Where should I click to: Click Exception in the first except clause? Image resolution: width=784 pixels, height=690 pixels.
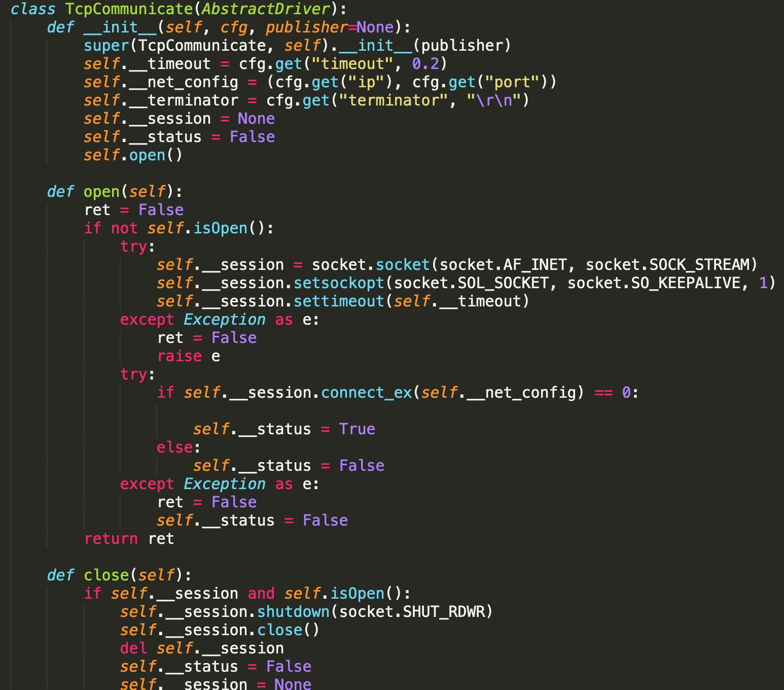[x=225, y=320]
